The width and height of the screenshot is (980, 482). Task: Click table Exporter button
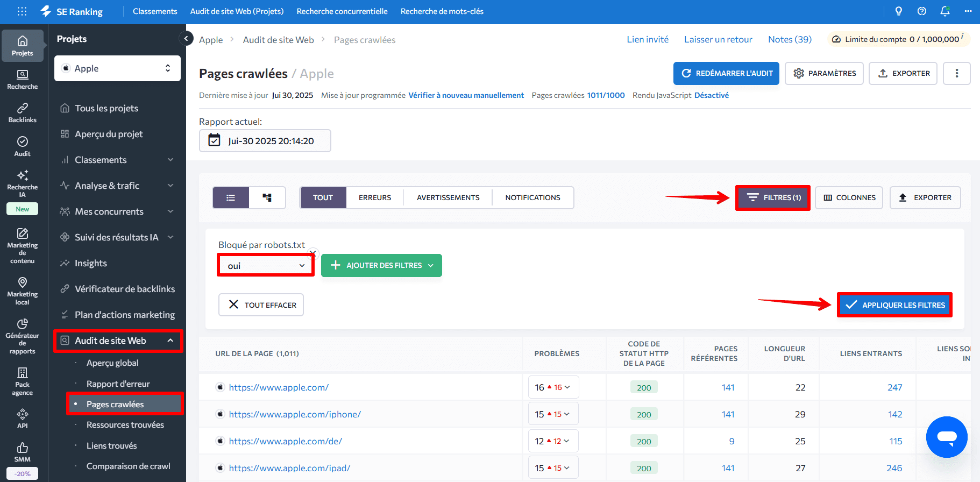click(x=925, y=197)
